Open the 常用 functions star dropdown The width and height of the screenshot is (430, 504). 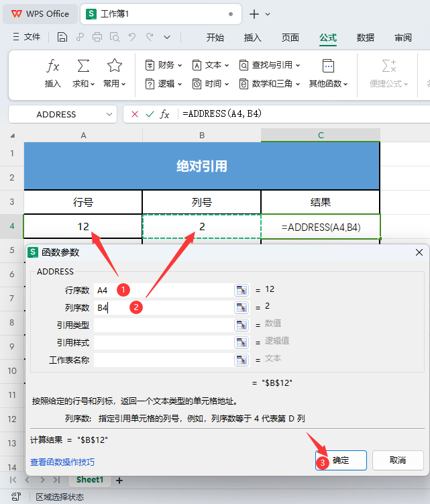point(114,73)
